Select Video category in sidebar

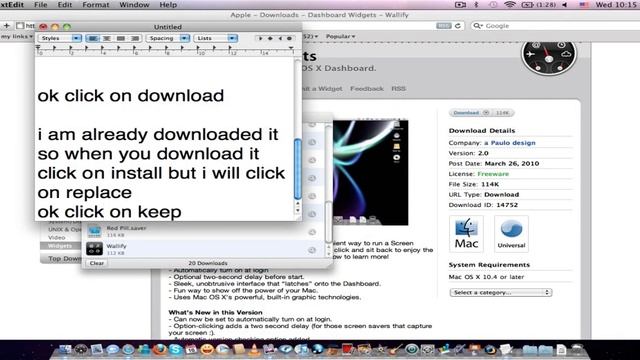(57, 238)
